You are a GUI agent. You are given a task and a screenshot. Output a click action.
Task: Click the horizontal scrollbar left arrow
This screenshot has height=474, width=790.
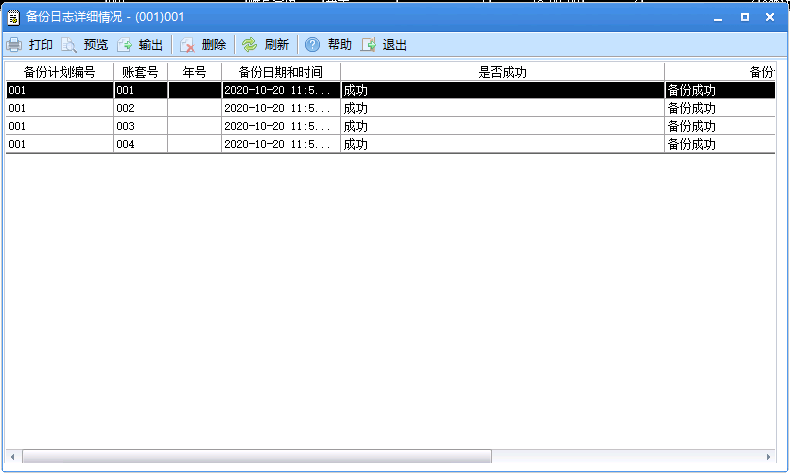[13, 456]
